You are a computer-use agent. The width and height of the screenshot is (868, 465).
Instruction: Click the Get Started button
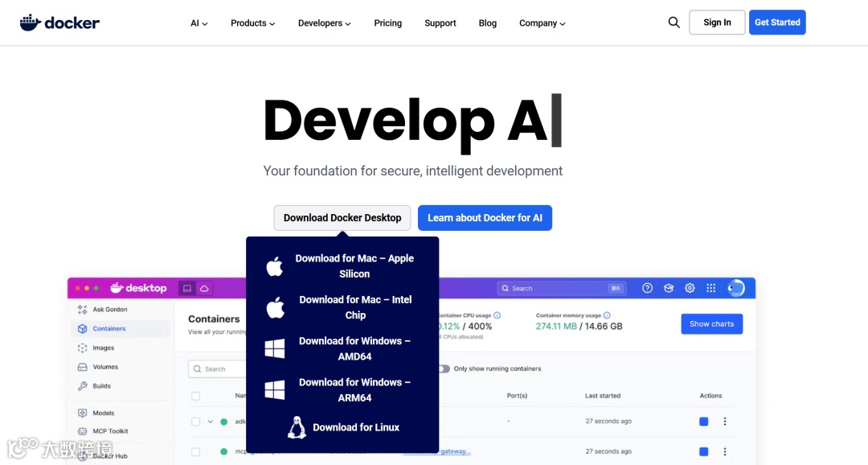point(777,23)
